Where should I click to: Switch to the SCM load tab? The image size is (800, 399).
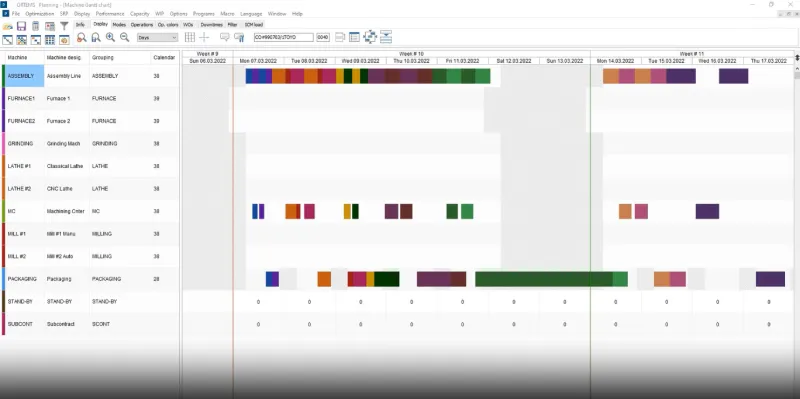click(254, 24)
